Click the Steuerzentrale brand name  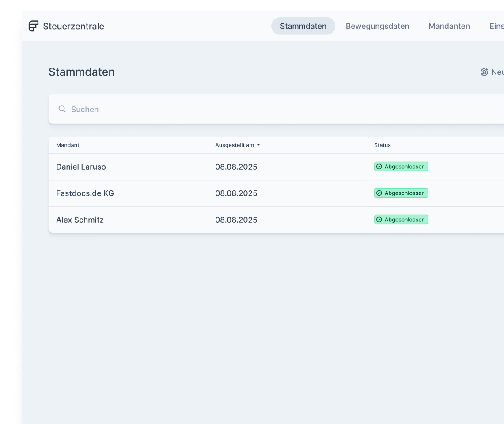pos(73,26)
